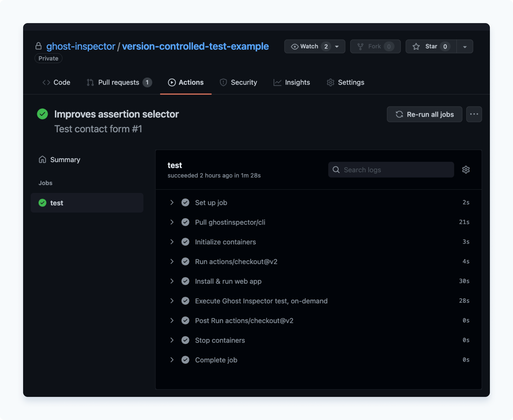This screenshot has width=513, height=420.
Task: Expand the Set up job step
Action: (172, 202)
